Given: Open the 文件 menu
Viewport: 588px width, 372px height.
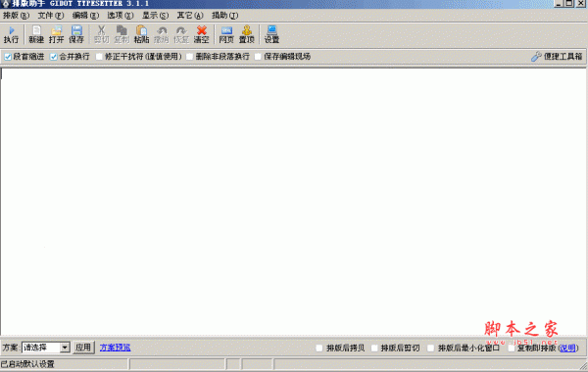Looking at the screenshot, I should (x=51, y=16).
